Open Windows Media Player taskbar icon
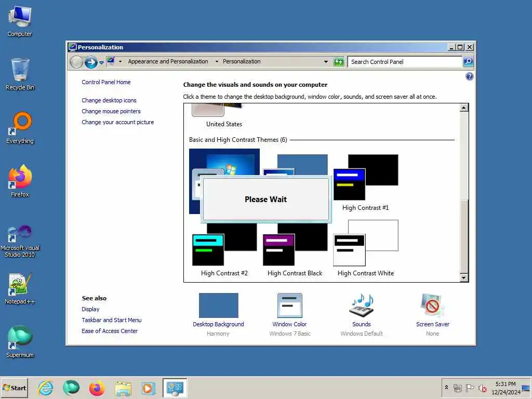Viewport: 532px width, 399px height. pyautogui.click(x=148, y=388)
